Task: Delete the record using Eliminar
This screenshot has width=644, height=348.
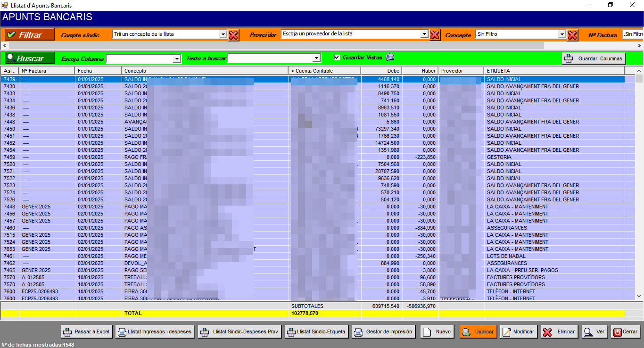Action: point(560,331)
